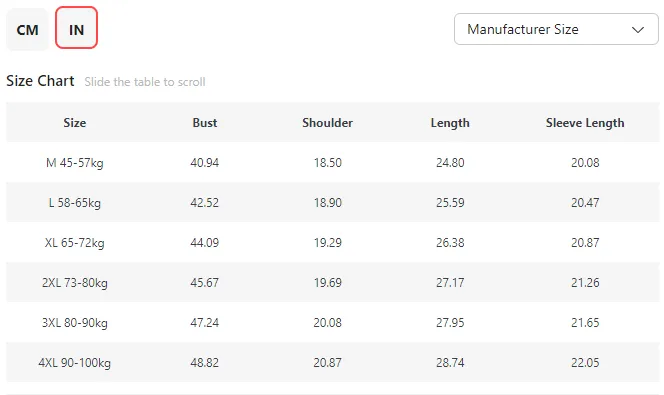Click the Size Chart heading

coord(40,80)
